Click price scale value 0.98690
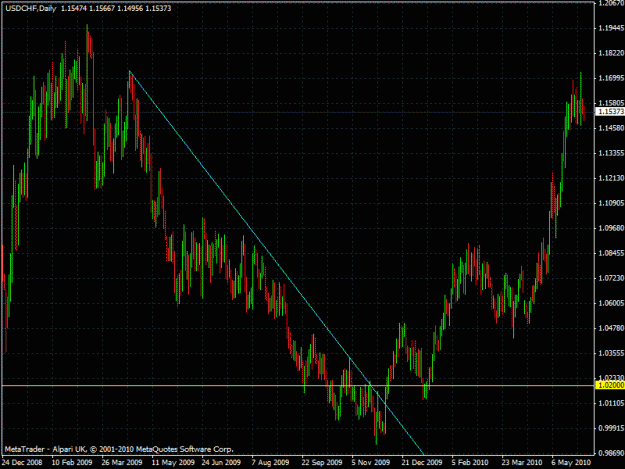The height and width of the screenshot is (469, 625). [611, 453]
